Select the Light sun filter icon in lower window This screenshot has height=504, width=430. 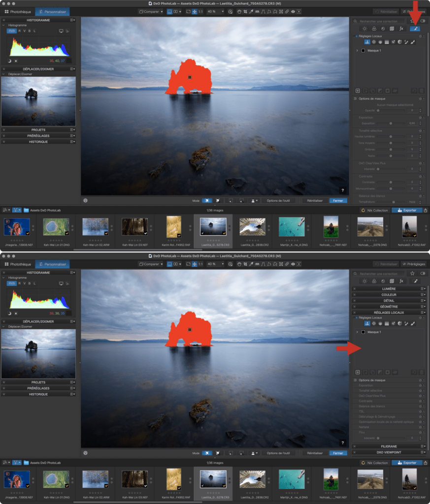[364, 281]
